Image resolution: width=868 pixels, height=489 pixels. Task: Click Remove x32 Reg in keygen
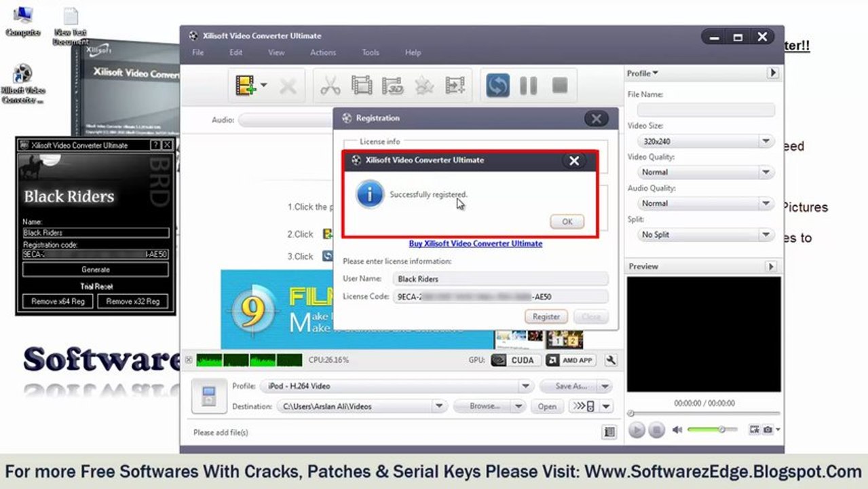133,301
